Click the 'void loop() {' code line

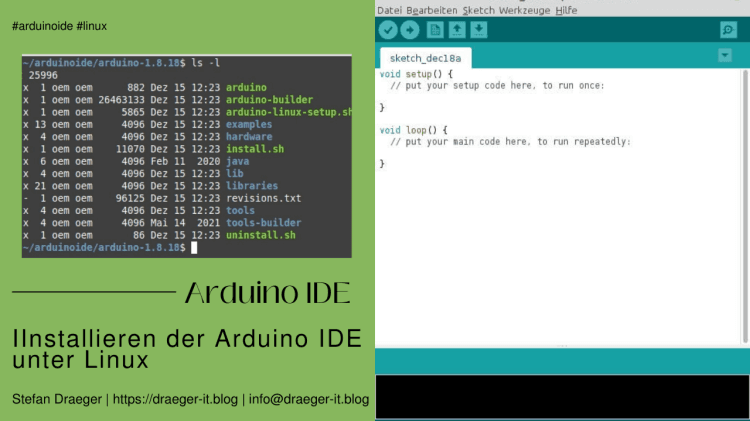point(413,130)
